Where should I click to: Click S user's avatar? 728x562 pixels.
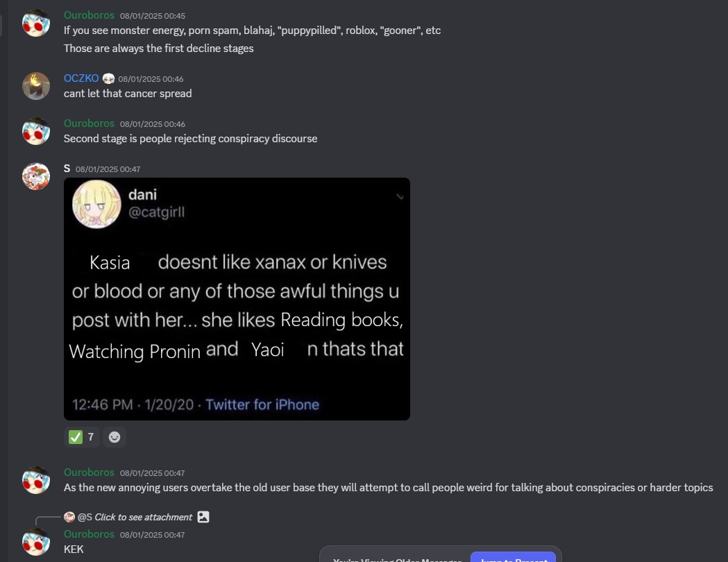(x=36, y=176)
